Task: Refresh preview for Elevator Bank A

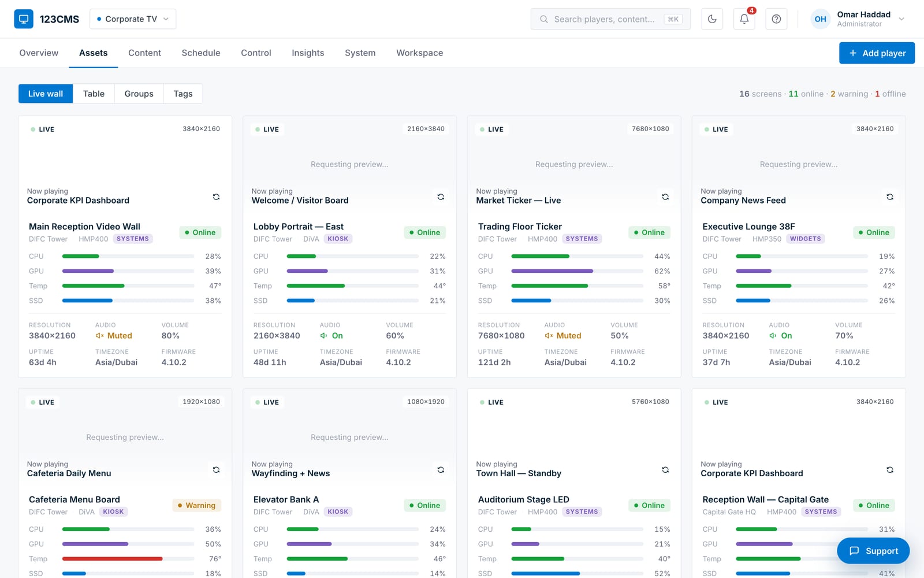Action: click(x=441, y=469)
